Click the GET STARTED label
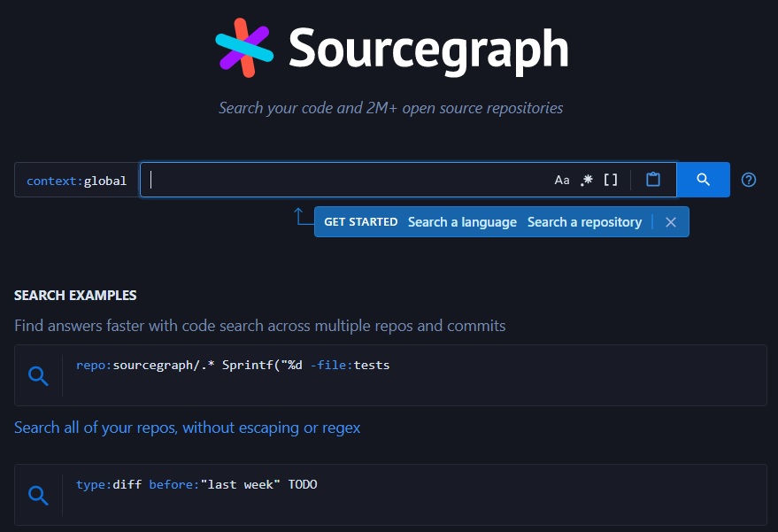Image resolution: width=778 pixels, height=532 pixels. [x=361, y=222]
